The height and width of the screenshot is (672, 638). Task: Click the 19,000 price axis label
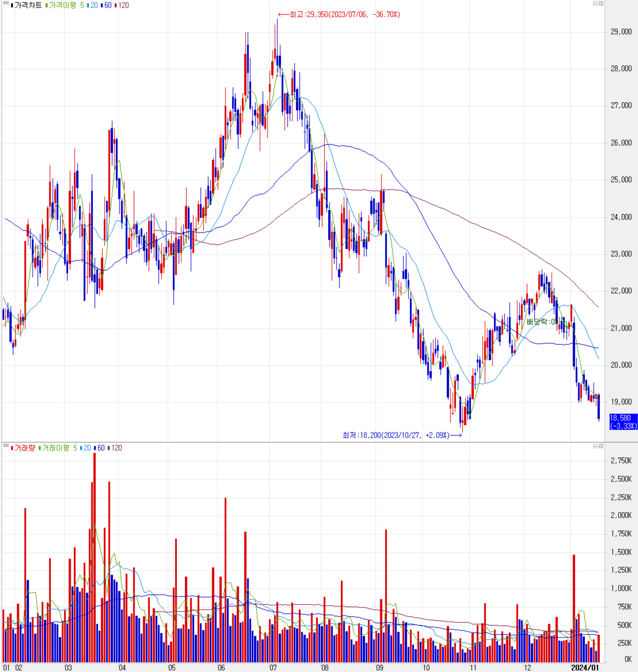click(621, 402)
